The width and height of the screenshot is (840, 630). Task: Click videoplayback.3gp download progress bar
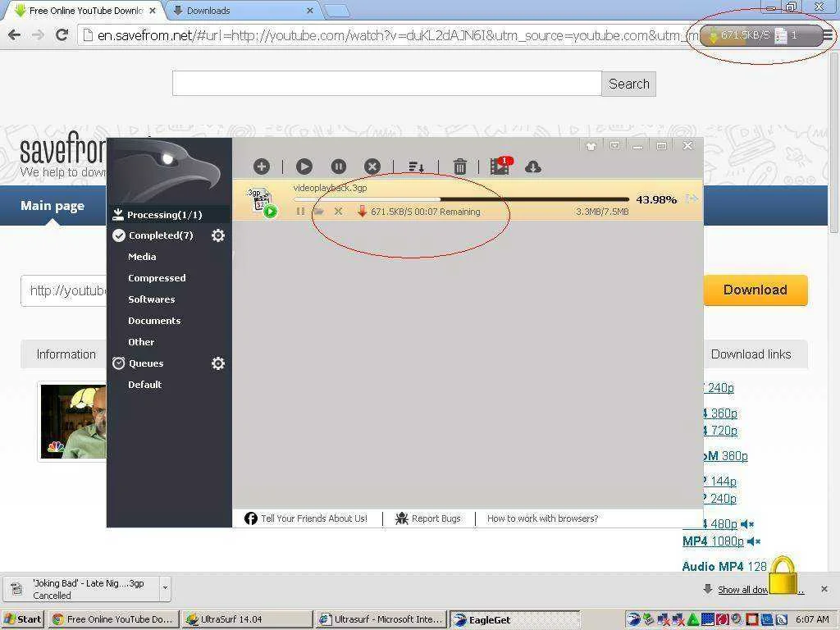[x=461, y=199]
